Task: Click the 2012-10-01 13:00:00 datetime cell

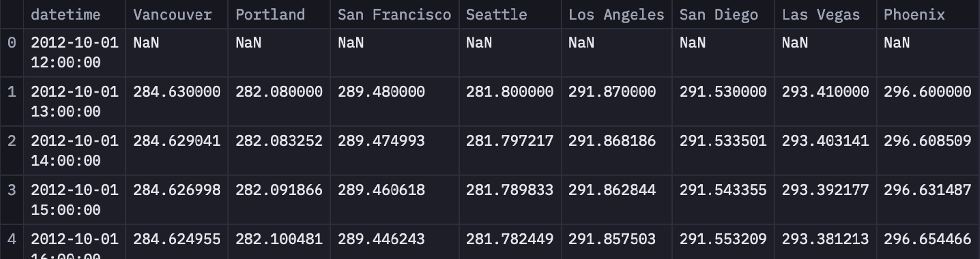Action: [x=74, y=102]
